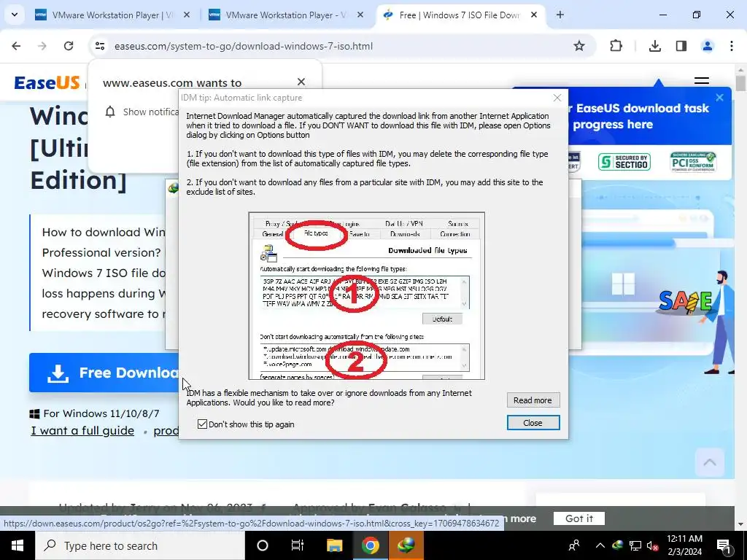Open the 'I want a full guide' link
747x560 pixels.
click(x=82, y=430)
